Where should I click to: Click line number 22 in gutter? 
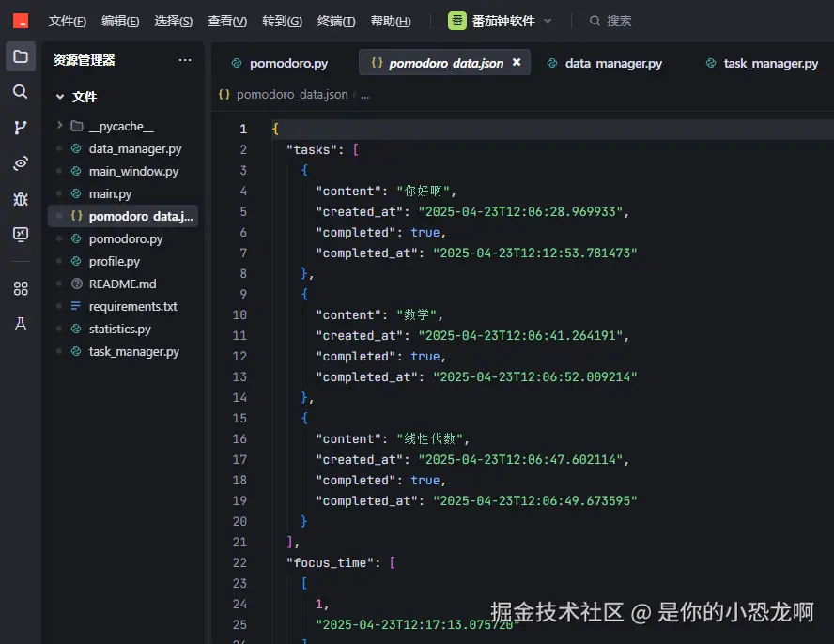(x=239, y=562)
